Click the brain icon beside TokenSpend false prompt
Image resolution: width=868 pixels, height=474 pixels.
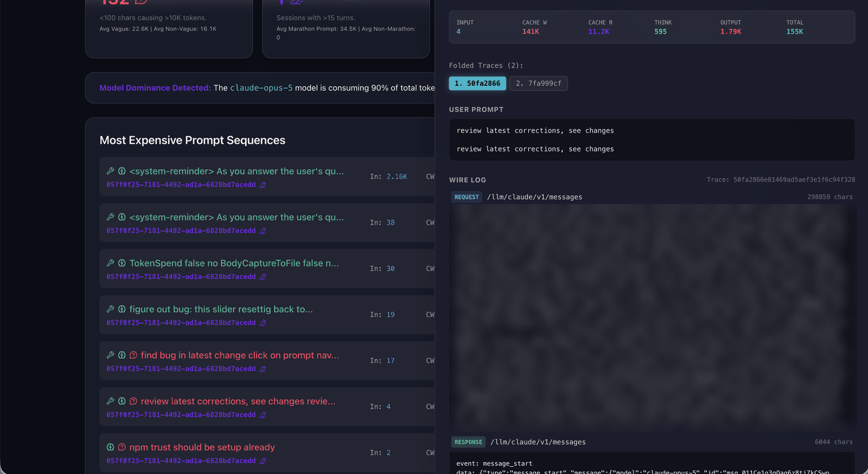122,263
